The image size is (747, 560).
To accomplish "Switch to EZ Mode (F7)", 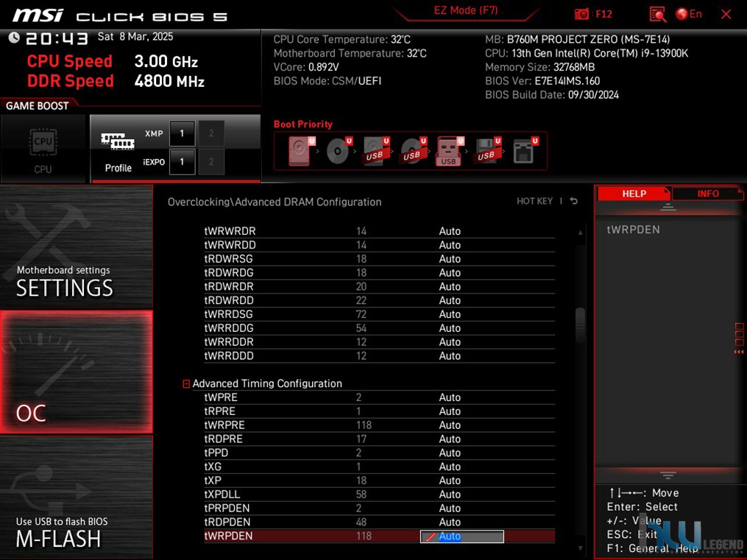I will [x=465, y=10].
